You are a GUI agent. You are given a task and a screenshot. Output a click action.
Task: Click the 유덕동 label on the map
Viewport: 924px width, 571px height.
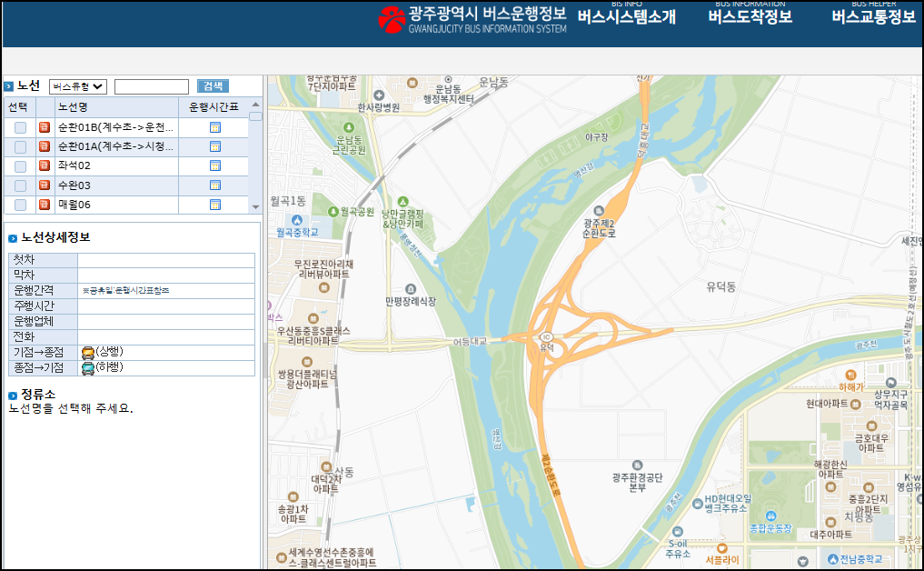(x=721, y=287)
